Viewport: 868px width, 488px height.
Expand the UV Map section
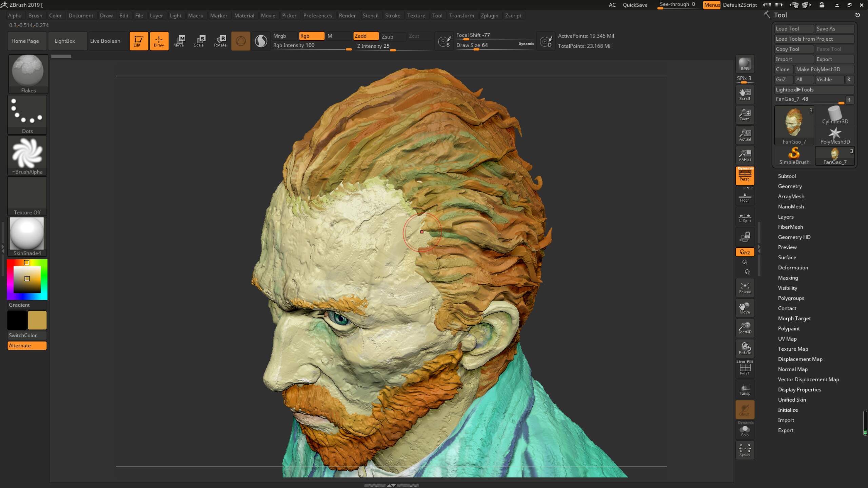point(787,339)
